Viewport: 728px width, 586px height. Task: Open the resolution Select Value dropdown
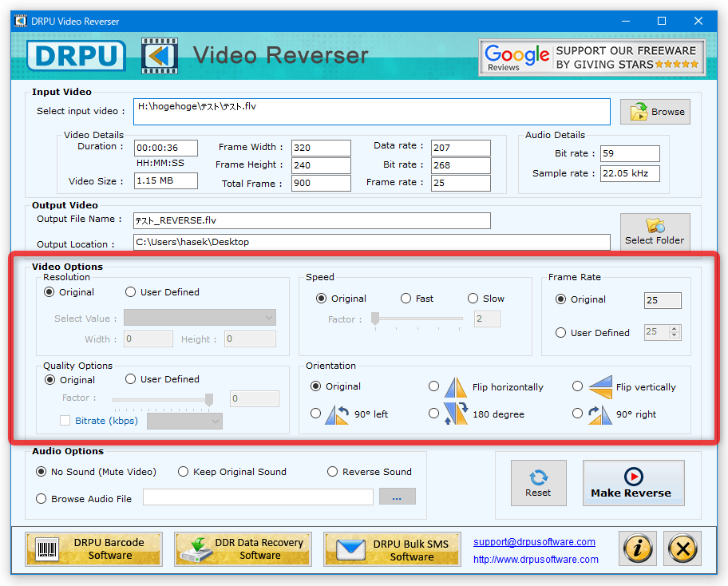tap(200, 318)
